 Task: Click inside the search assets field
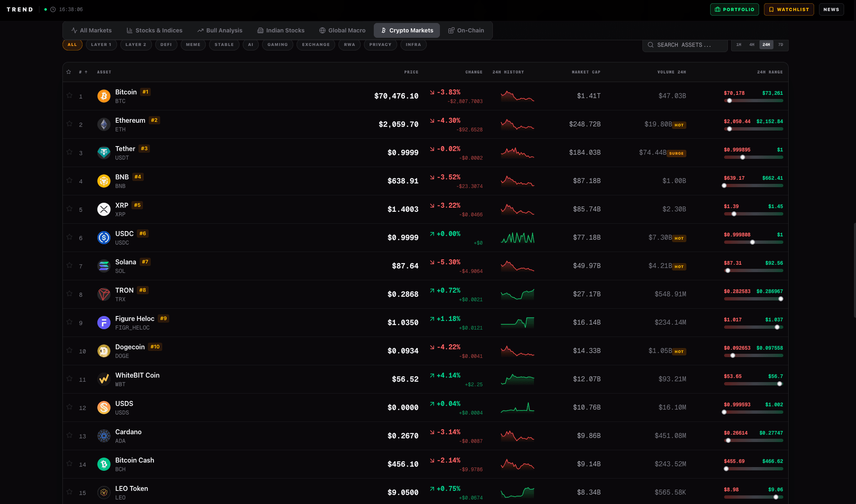point(686,44)
